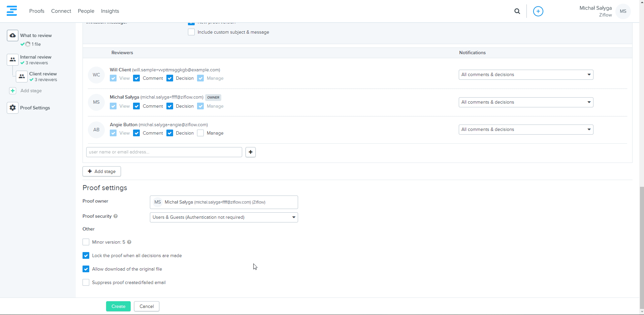Open the People menu item
Image resolution: width=644 pixels, height=315 pixels.
86,11
